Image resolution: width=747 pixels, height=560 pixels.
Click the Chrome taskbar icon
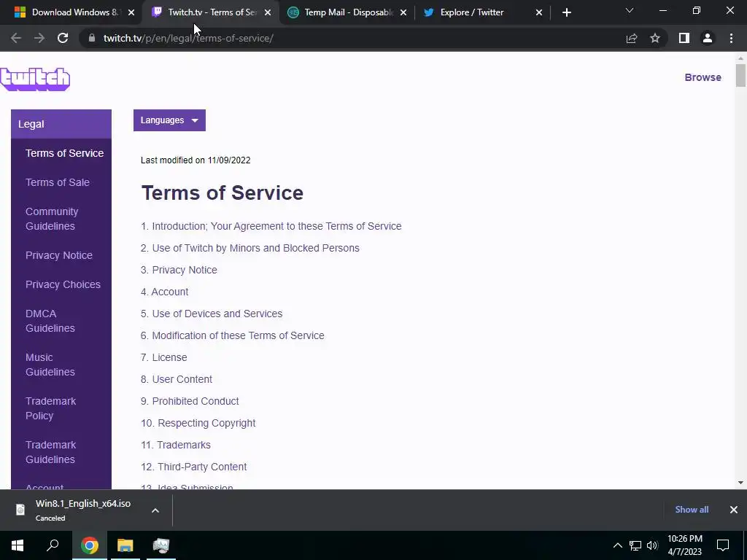[x=89, y=545]
